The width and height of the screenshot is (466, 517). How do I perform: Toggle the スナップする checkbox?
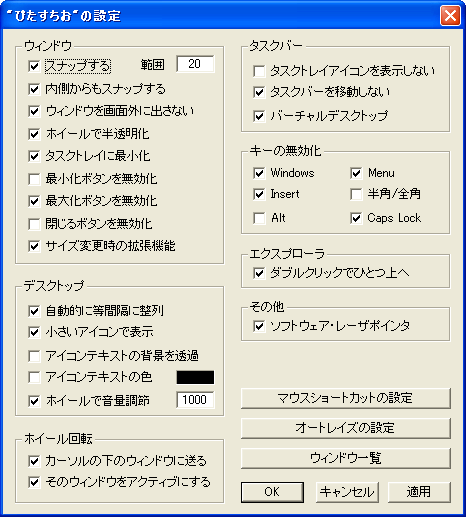(34, 66)
